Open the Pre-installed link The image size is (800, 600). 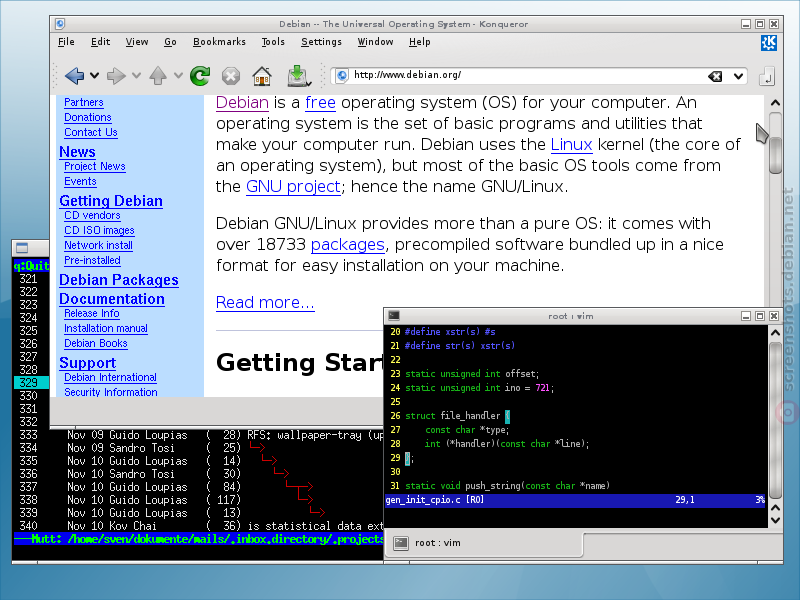click(92, 260)
